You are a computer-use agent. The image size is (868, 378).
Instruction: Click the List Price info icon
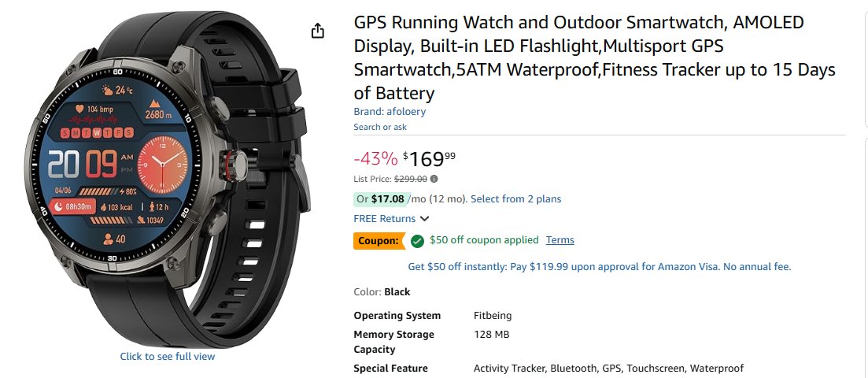[x=434, y=179]
